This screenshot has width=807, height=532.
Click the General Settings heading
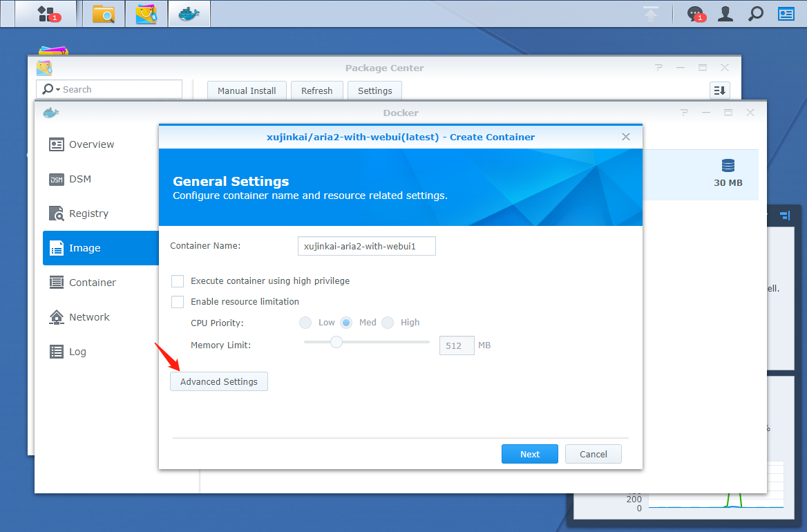pyautogui.click(x=231, y=181)
